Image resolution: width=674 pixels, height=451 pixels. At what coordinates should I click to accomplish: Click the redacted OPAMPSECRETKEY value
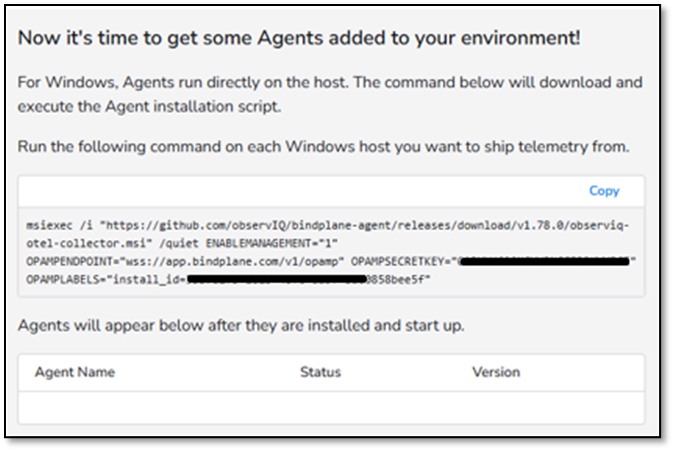coord(544,261)
